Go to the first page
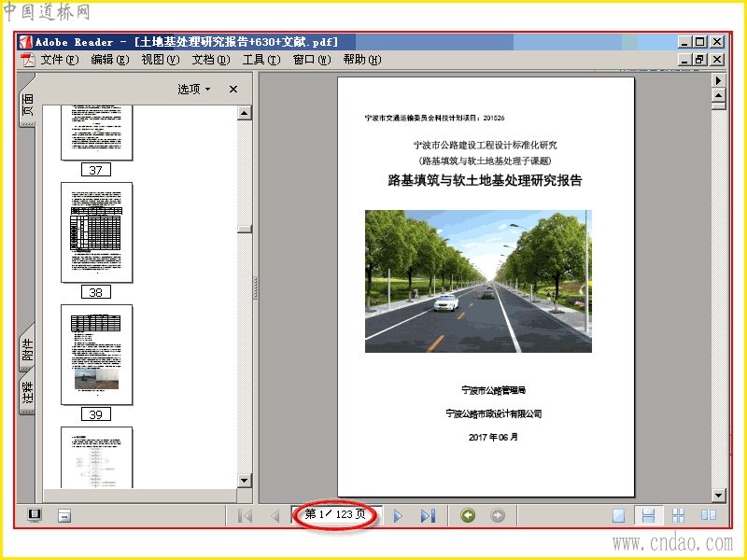The height and width of the screenshot is (560, 747). tap(245, 516)
